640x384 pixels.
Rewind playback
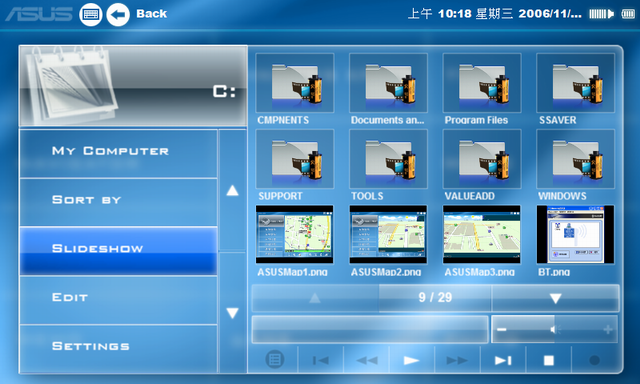(x=367, y=360)
